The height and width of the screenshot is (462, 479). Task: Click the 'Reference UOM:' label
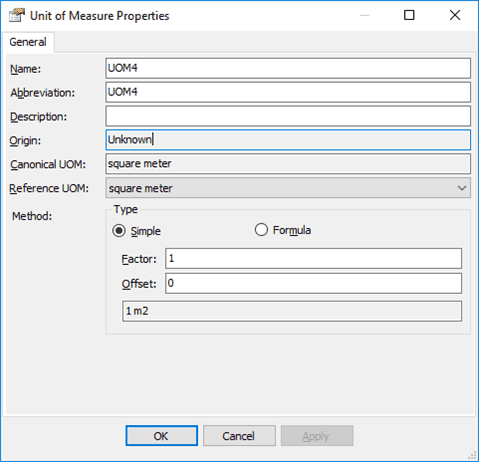tap(49, 188)
